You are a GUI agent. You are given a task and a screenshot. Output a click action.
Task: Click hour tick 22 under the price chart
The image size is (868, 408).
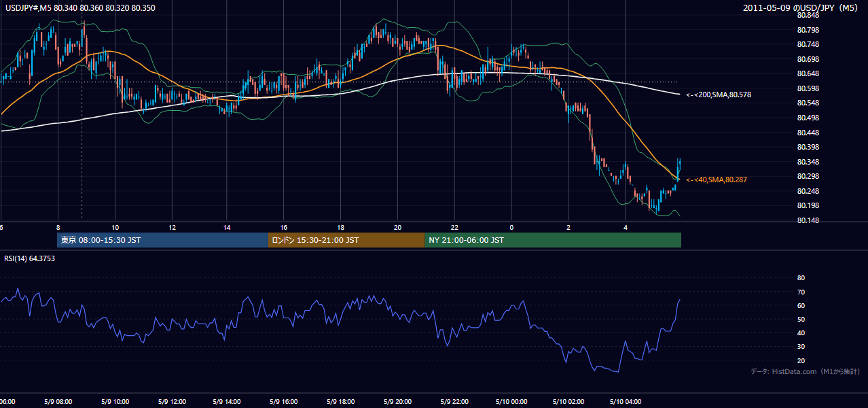454,227
